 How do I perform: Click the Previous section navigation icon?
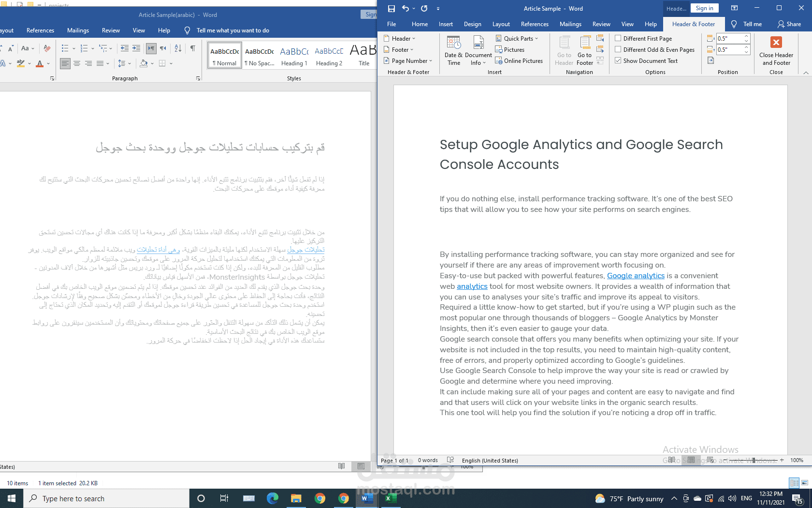click(600, 38)
